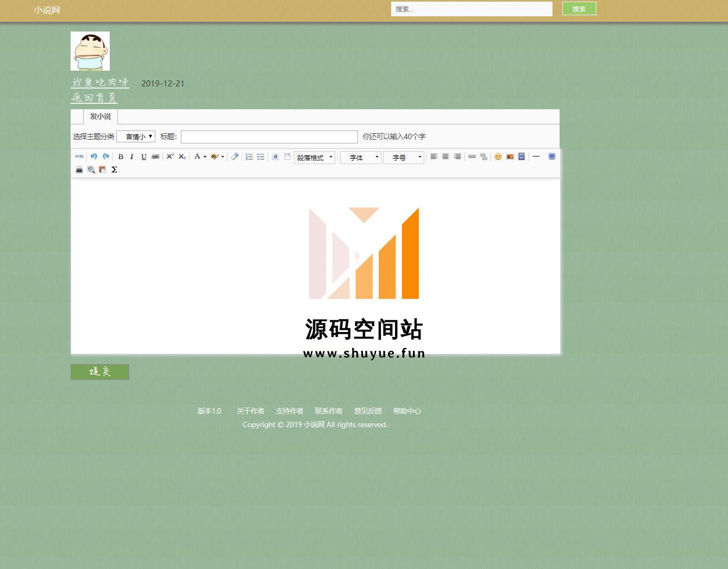The image size is (728, 569).
Task: Click the blank document clear icon
Action: click(287, 157)
